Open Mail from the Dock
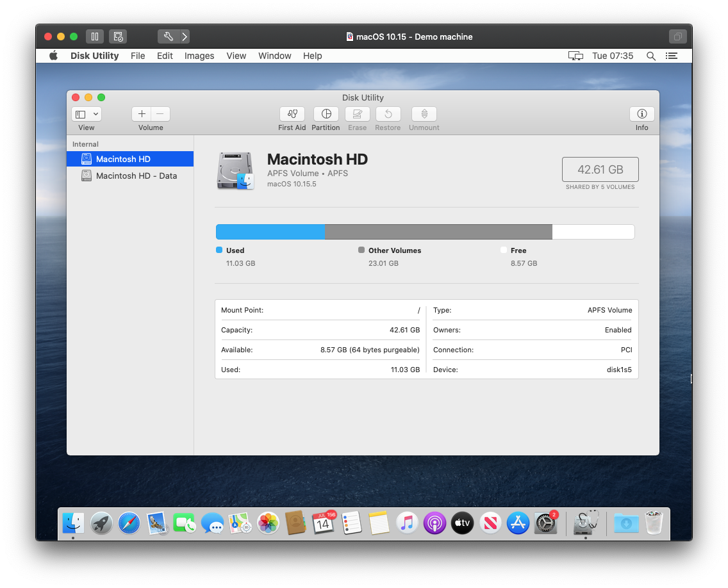This screenshot has height=588, width=728. [x=157, y=523]
